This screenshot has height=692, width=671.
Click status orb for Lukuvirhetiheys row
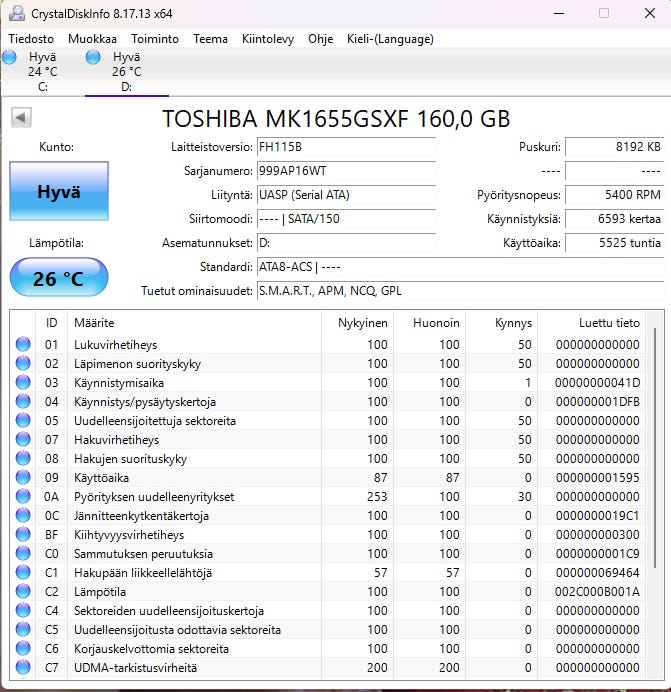(23, 345)
